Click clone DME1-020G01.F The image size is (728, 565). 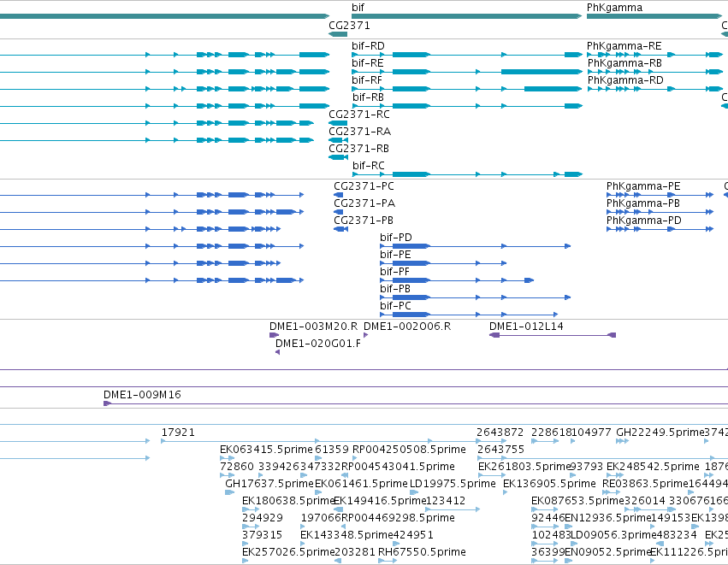coord(317,344)
